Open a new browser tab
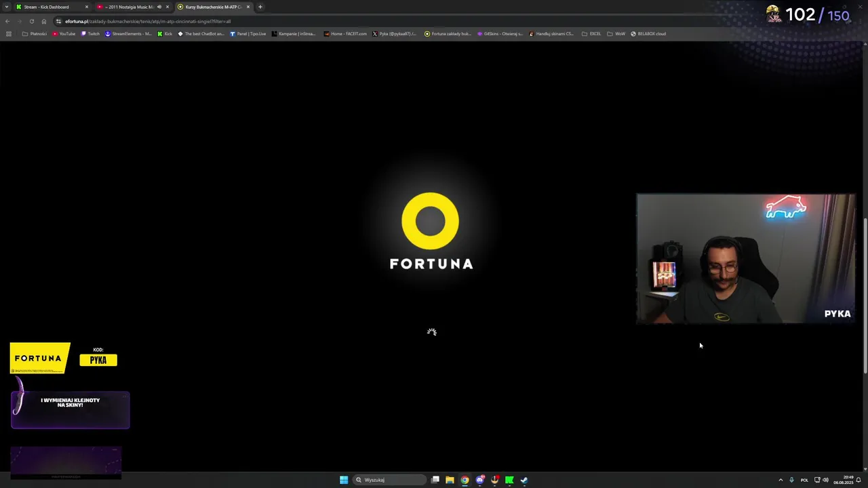The width and height of the screenshot is (868, 488). click(260, 7)
